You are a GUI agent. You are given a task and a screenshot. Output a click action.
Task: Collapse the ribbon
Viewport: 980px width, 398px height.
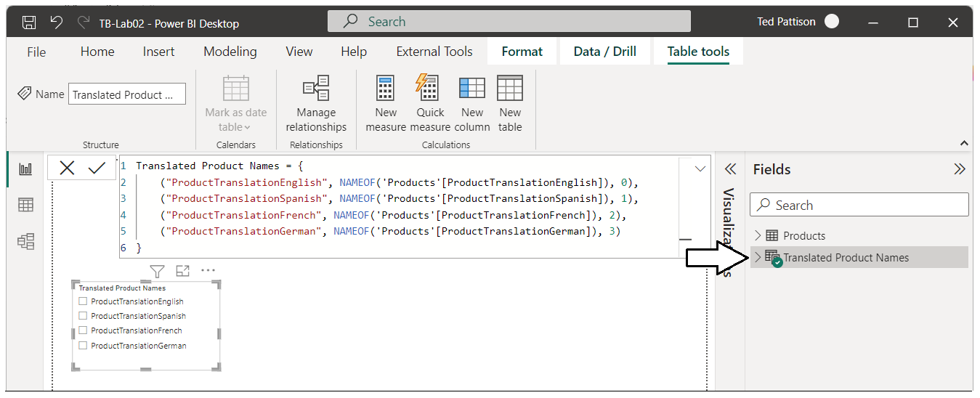click(x=965, y=144)
